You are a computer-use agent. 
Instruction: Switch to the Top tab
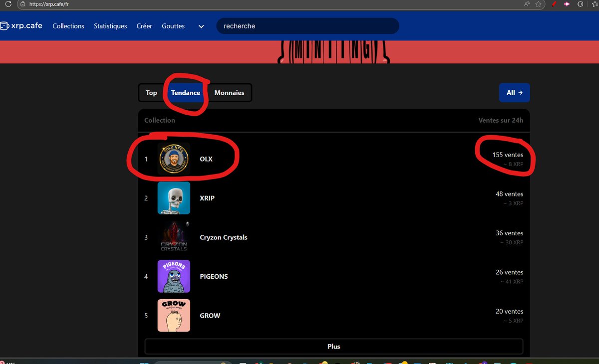pyautogui.click(x=151, y=93)
